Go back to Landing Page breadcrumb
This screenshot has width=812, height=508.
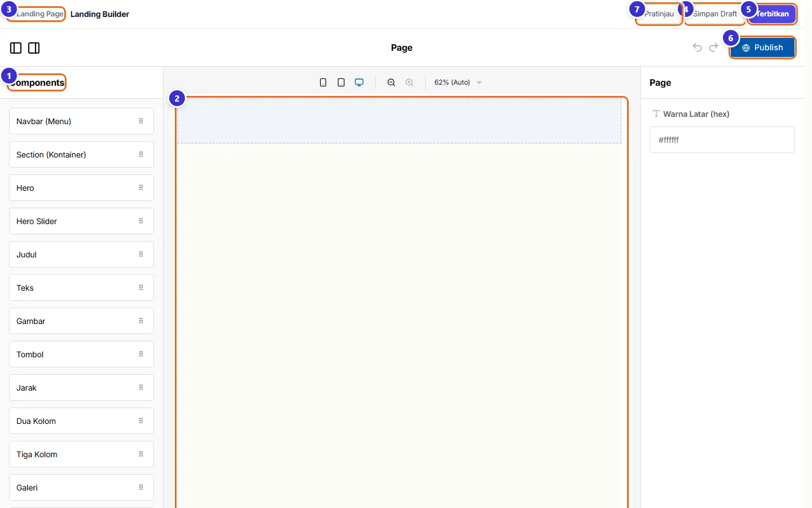coord(36,14)
